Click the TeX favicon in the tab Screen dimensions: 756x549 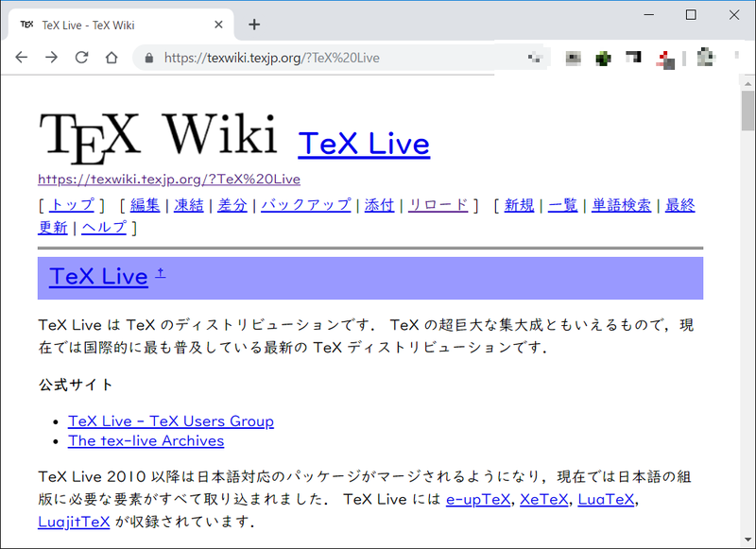click(x=27, y=25)
